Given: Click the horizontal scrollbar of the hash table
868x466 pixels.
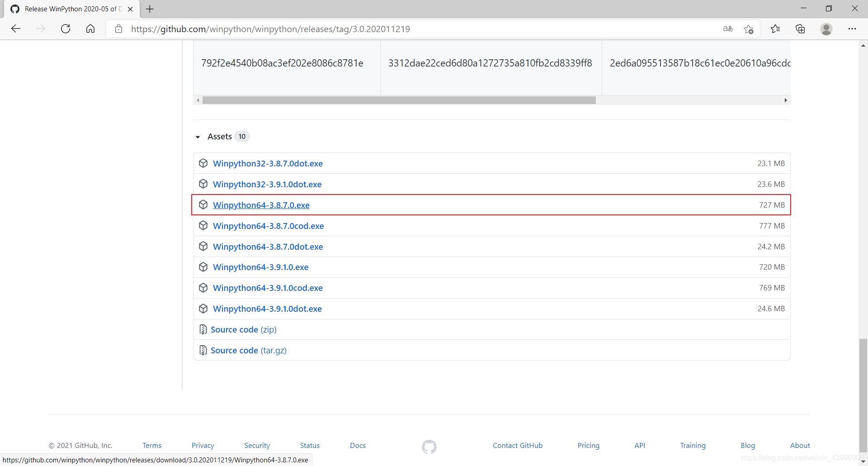Looking at the screenshot, I should tap(399, 100).
